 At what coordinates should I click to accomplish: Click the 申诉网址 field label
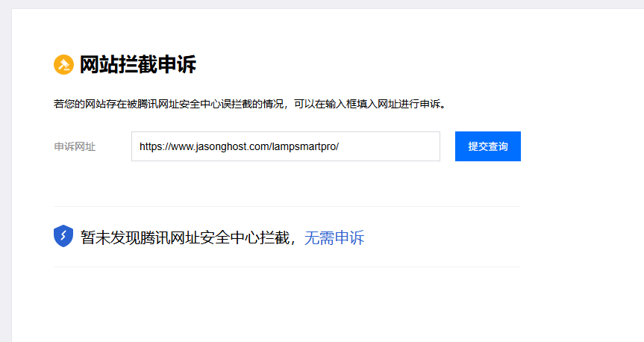click(75, 147)
